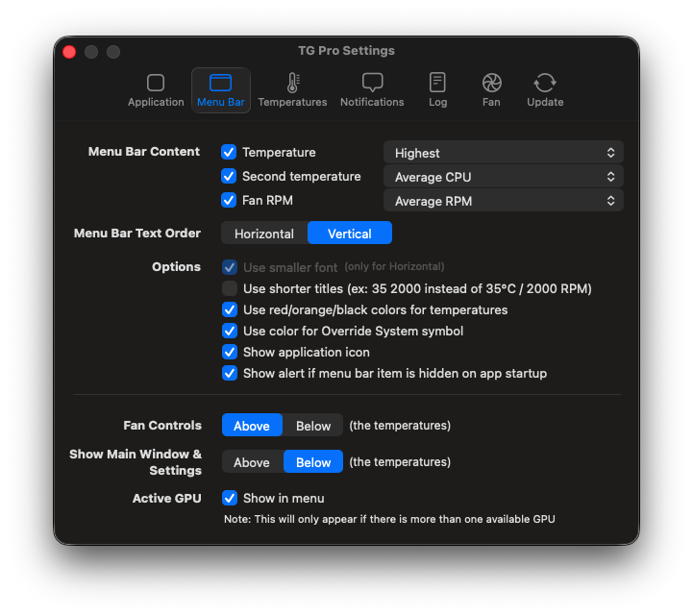
Task: Toggle the Second temperature checkbox
Action: pyautogui.click(x=229, y=176)
